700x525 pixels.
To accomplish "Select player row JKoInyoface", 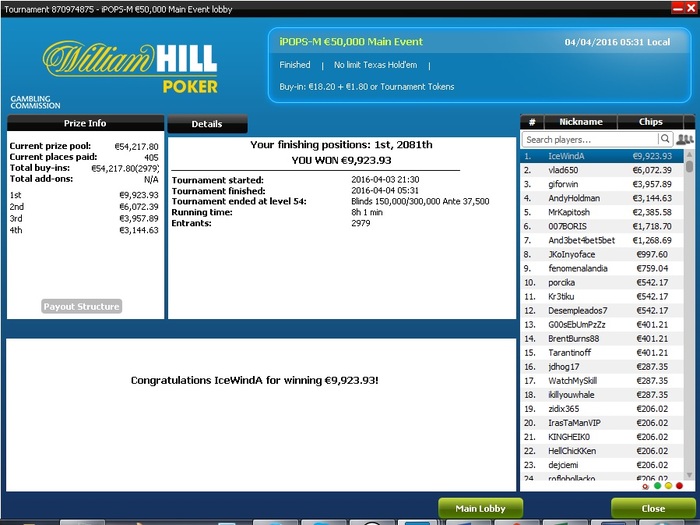I will pyautogui.click(x=602, y=254).
